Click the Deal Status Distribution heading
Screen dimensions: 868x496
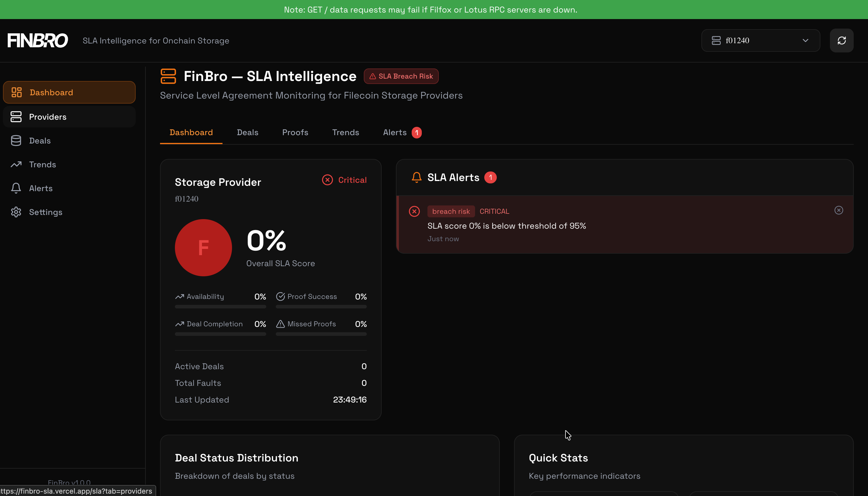[236, 458]
